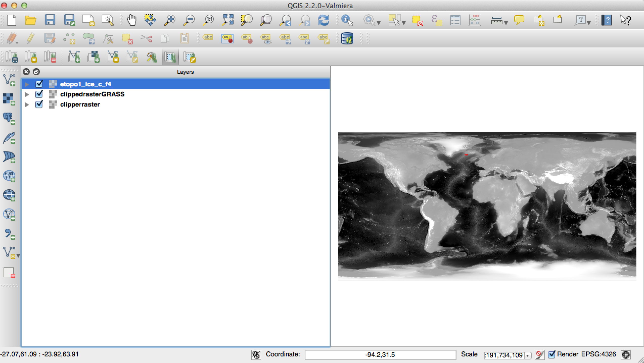Open GRASS tools hammer icon
Screen dimensions: 644x363
[152, 57]
